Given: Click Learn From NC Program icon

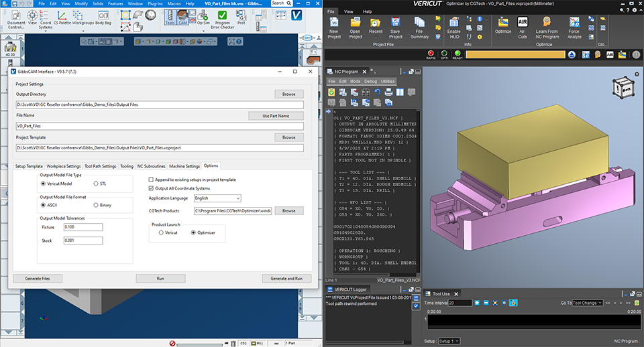Looking at the screenshot, I should [x=547, y=28].
